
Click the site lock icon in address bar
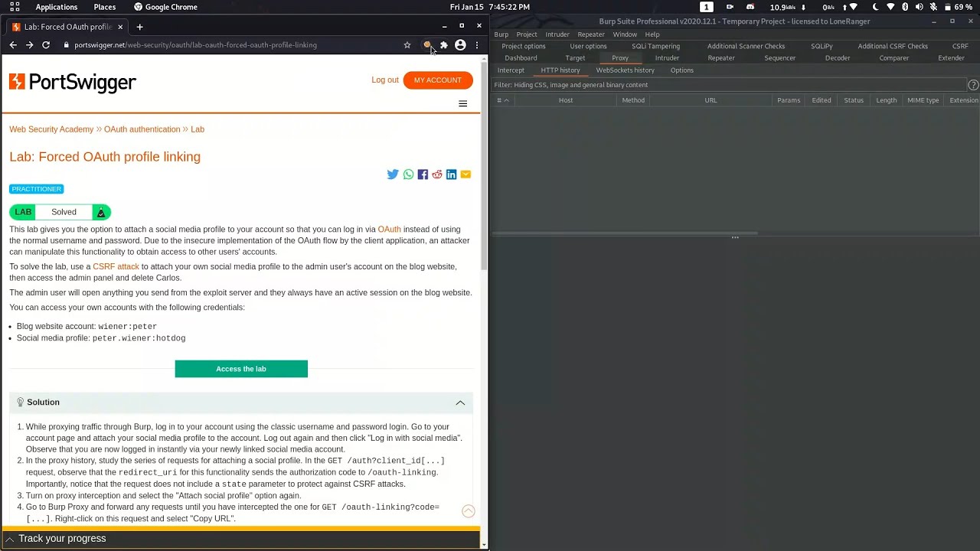point(67,45)
